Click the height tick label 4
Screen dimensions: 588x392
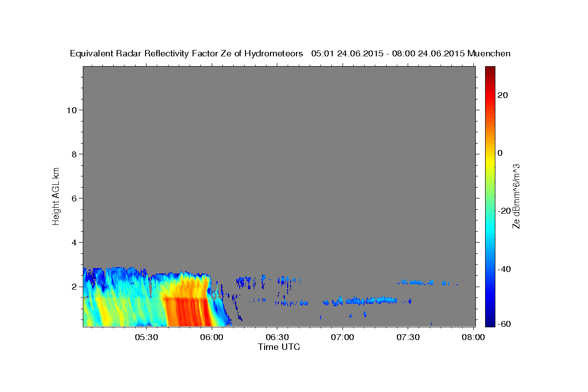pyautogui.click(x=74, y=242)
